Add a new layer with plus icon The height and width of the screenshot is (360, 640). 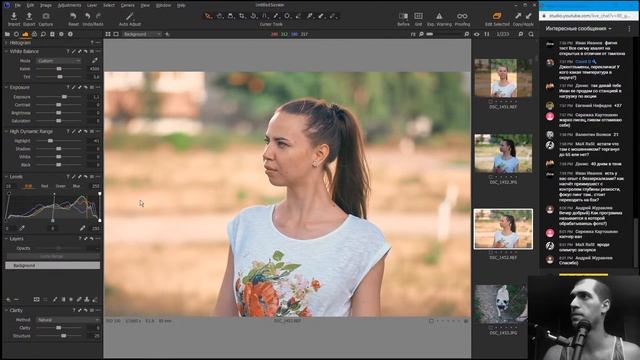(8, 300)
